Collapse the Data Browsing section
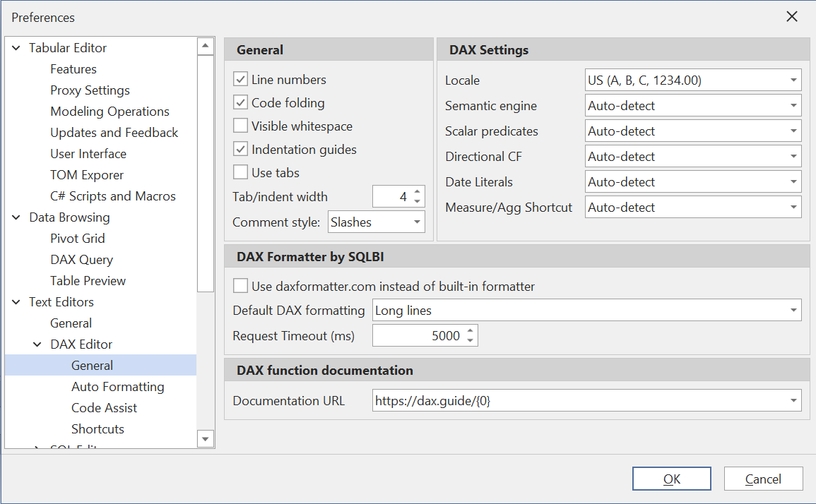Image resolution: width=816 pixels, height=504 pixels. click(x=16, y=217)
